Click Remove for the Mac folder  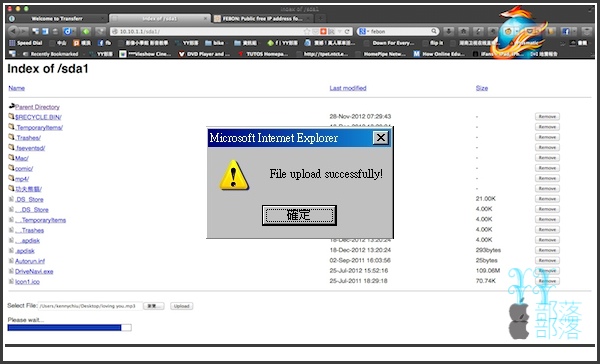click(x=547, y=158)
